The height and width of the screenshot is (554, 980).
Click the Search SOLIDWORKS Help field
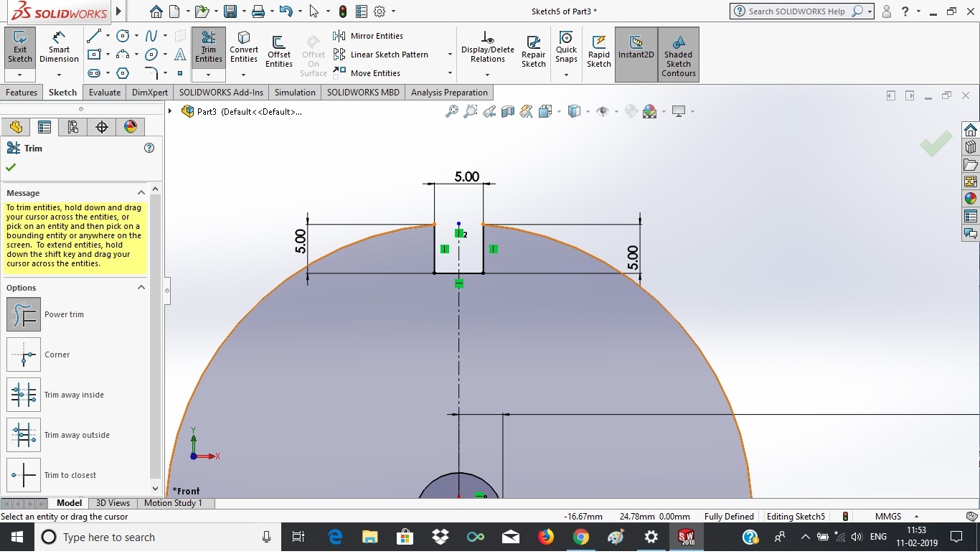click(x=796, y=11)
